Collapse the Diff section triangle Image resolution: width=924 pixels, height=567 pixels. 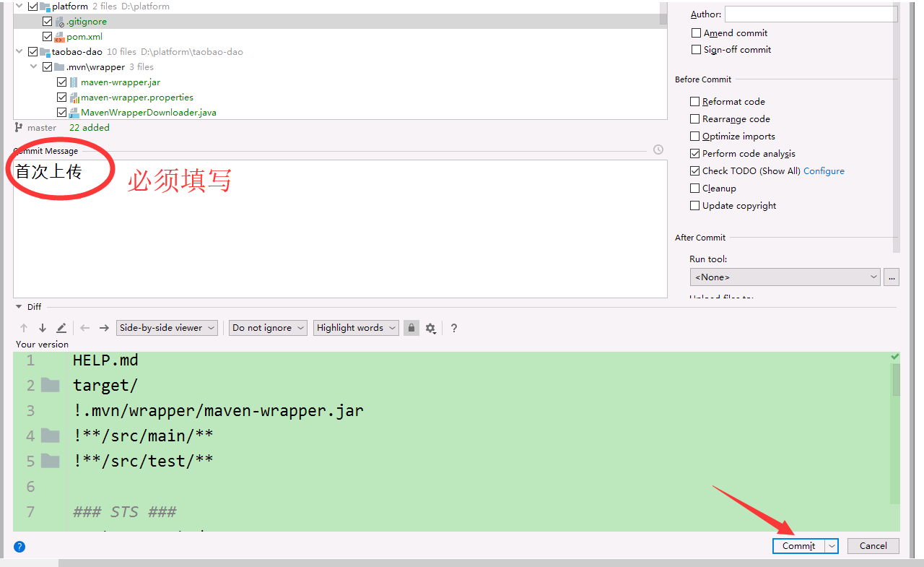point(19,307)
